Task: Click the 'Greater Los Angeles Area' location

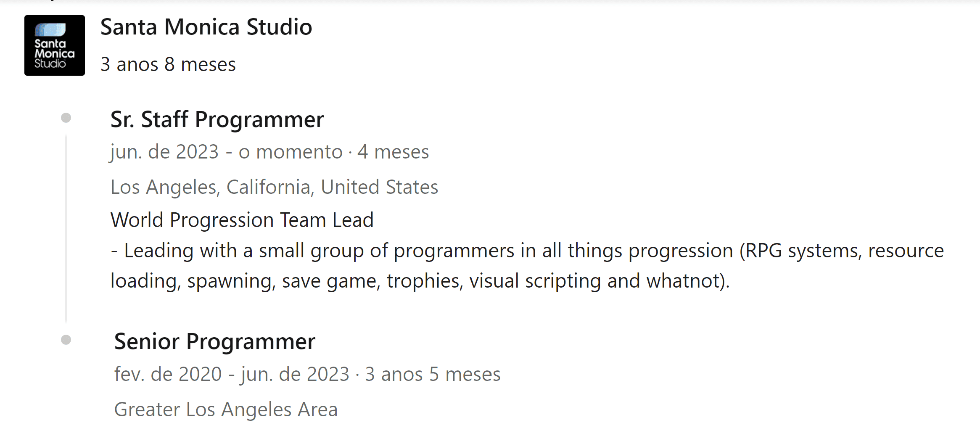Action: (226, 410)
